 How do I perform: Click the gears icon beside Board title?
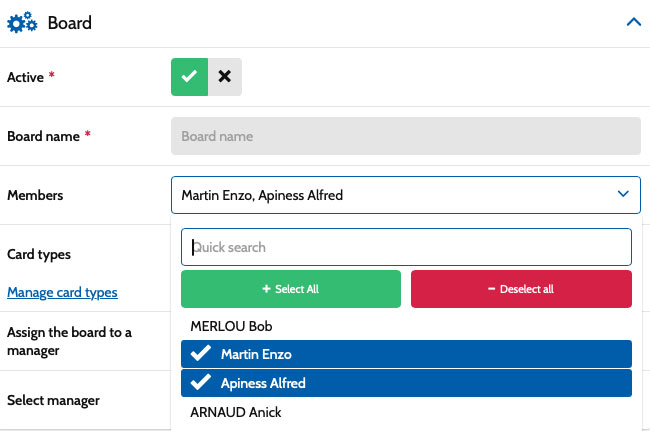tap(23, 23)
